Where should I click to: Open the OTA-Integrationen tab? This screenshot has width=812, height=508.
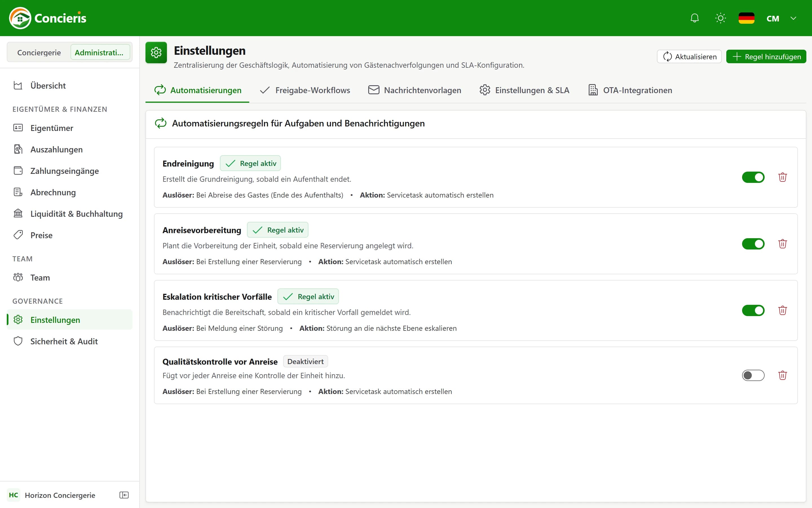point(630,90)
